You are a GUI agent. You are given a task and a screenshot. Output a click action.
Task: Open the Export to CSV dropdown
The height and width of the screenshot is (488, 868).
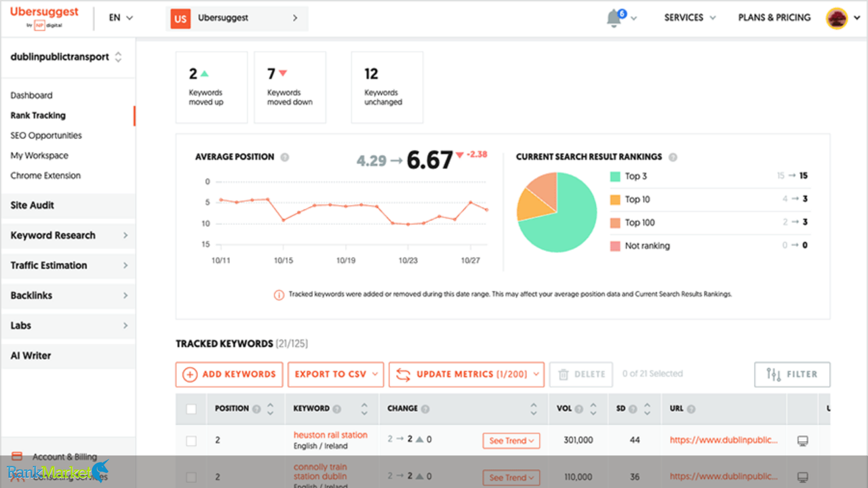point(336,374)
